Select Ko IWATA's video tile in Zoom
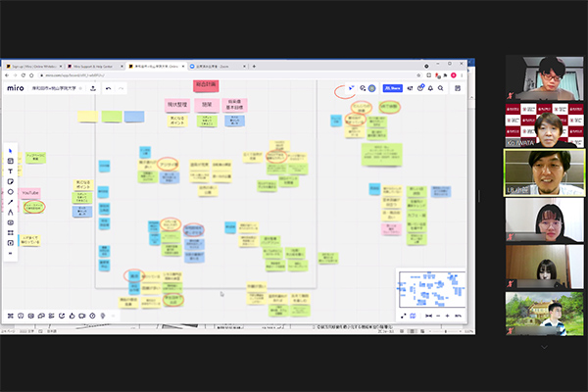Screen dimensions: 588x392 tap(544, 125)
